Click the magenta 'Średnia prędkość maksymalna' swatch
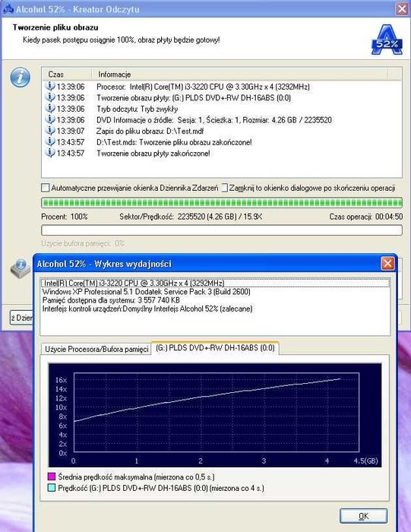 pos(52,477)
